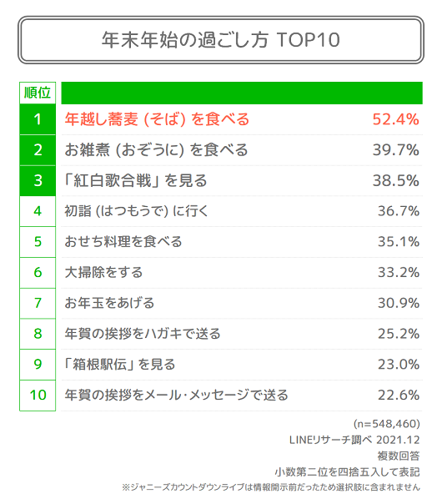
Task: Select the rank 10 number cell
Action: tap(38, 396)
